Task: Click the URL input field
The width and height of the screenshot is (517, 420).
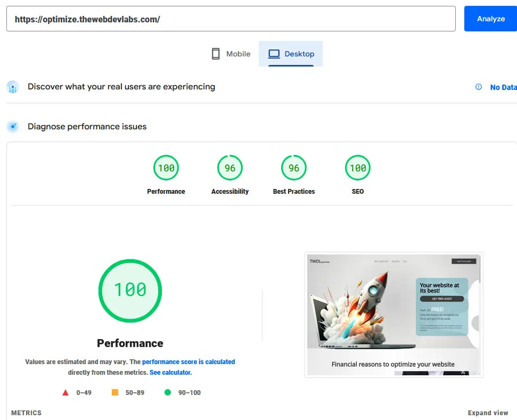Action: 231,19
